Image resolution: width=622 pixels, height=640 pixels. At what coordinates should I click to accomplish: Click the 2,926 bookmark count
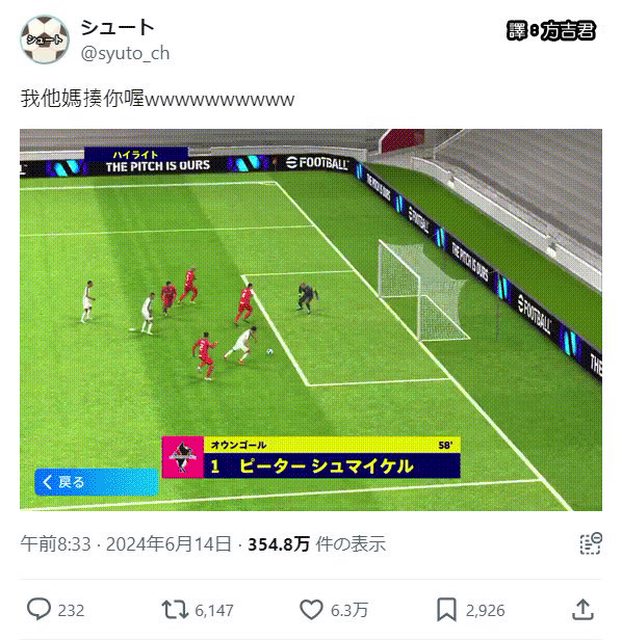point(485,611)
